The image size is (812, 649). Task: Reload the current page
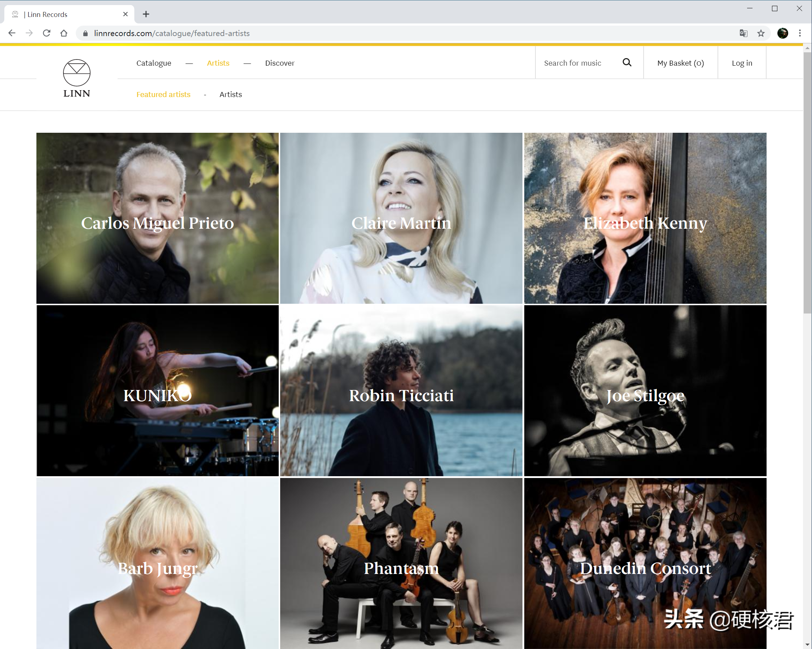[47, 33]
